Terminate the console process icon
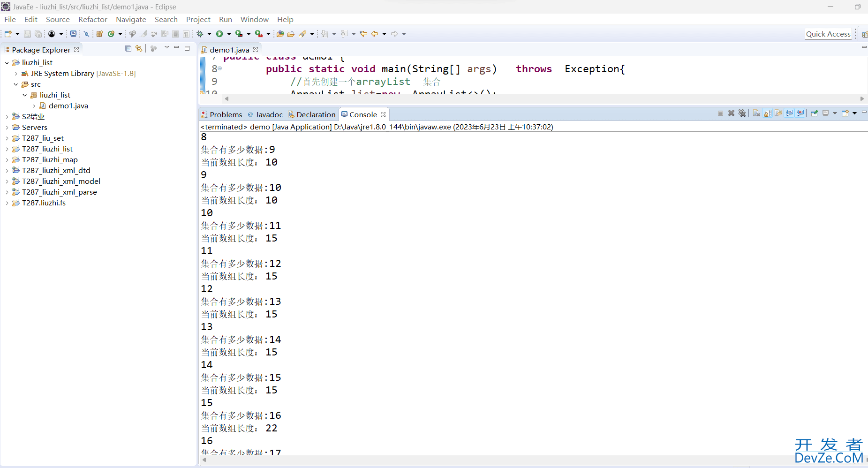This screenshot has width=868, height=468. click(x=720, y=113)
